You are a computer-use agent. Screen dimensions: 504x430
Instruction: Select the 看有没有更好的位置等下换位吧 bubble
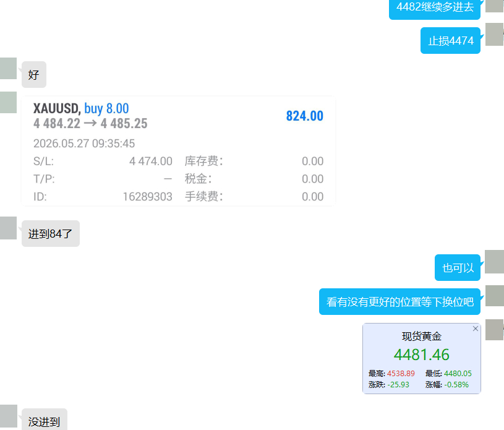click(399, 302)
